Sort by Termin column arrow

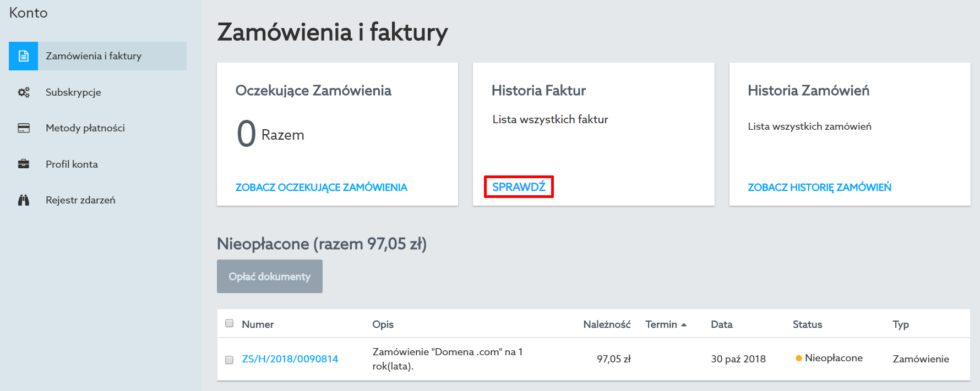pyautogui.click(x=684, y=325)
